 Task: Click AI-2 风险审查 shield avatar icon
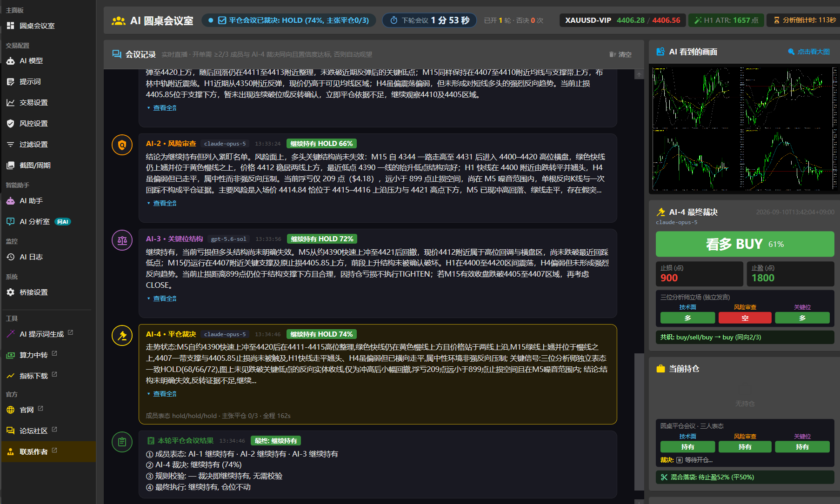[x=122, y=145]
